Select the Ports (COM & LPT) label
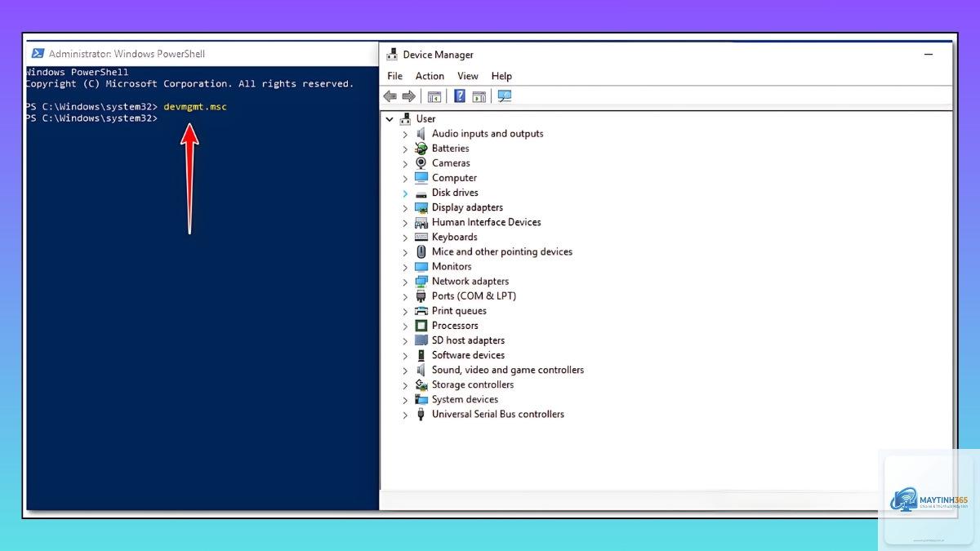The width and height of the screenshot is (980, 551). (x=474, y=296)
